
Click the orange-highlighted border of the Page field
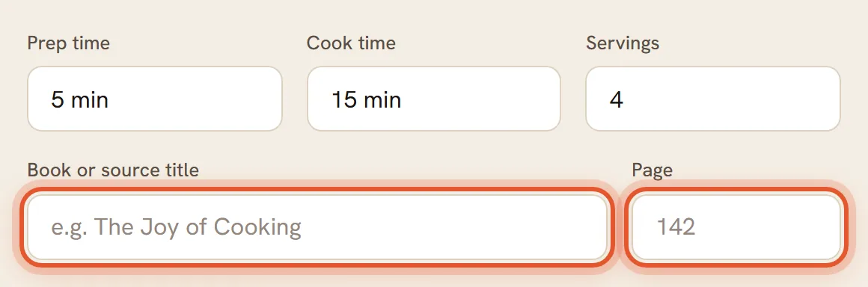(x=736, y=190)
